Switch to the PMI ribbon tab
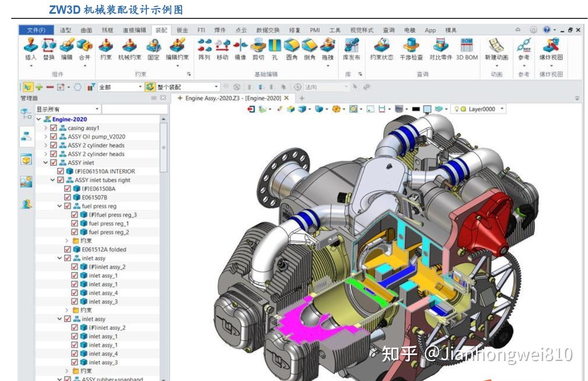 click(x=315, y=30)
